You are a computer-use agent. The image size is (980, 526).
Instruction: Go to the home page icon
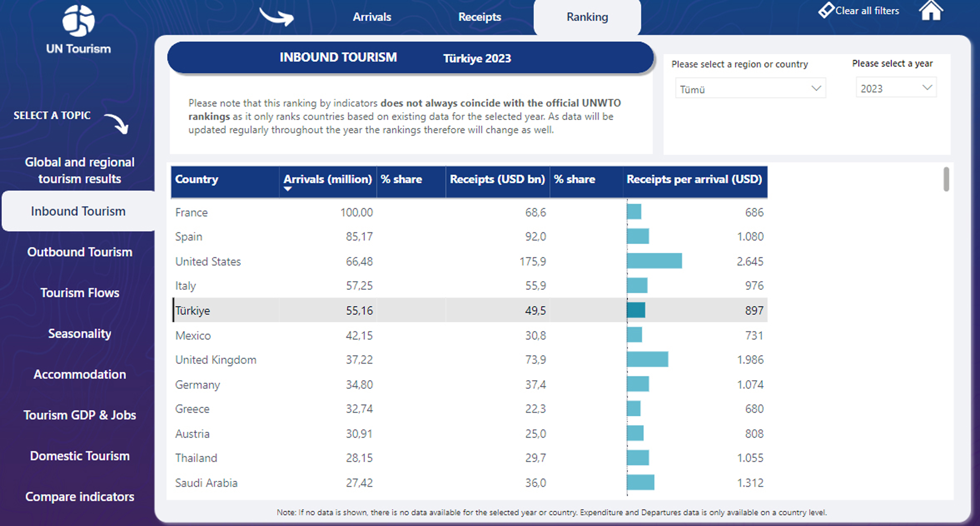(931, 11)
